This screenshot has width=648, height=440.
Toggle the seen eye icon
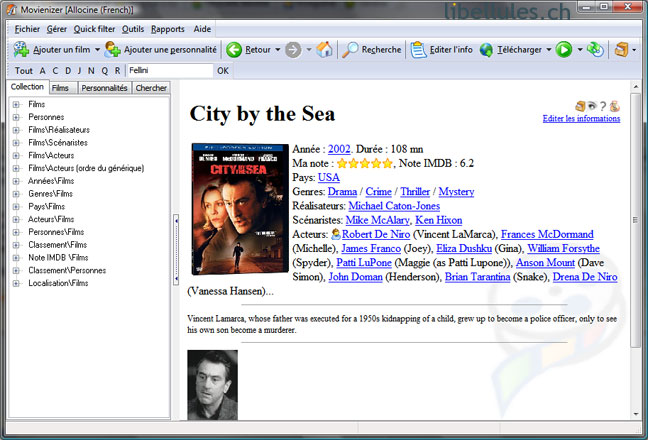click(x=592, y=106)
